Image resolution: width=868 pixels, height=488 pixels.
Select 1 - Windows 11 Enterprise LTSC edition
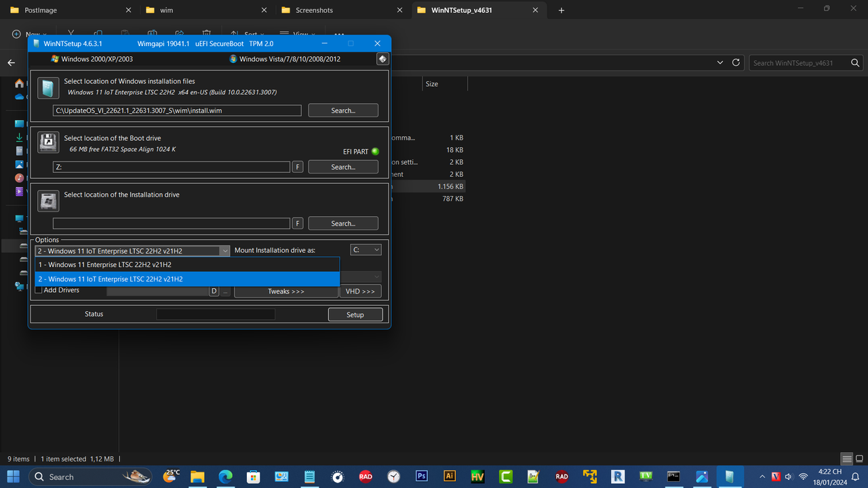pos(187,264)
